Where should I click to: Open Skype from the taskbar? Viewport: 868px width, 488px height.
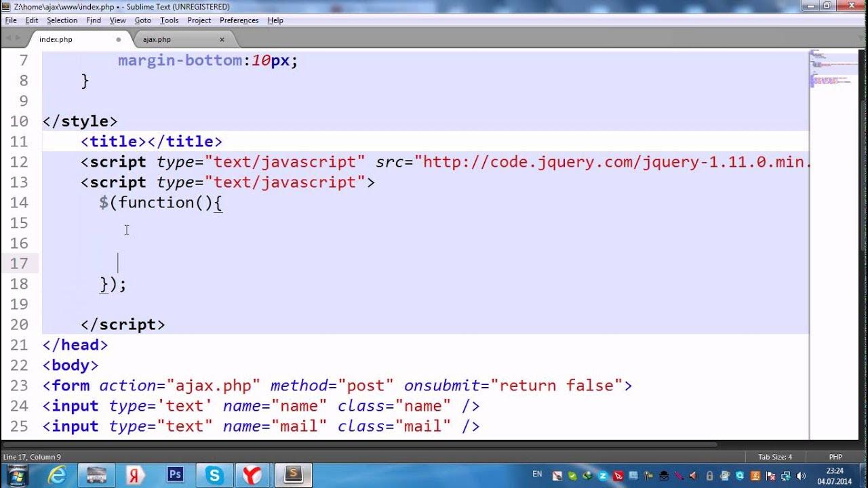click(x=214, y=475)
